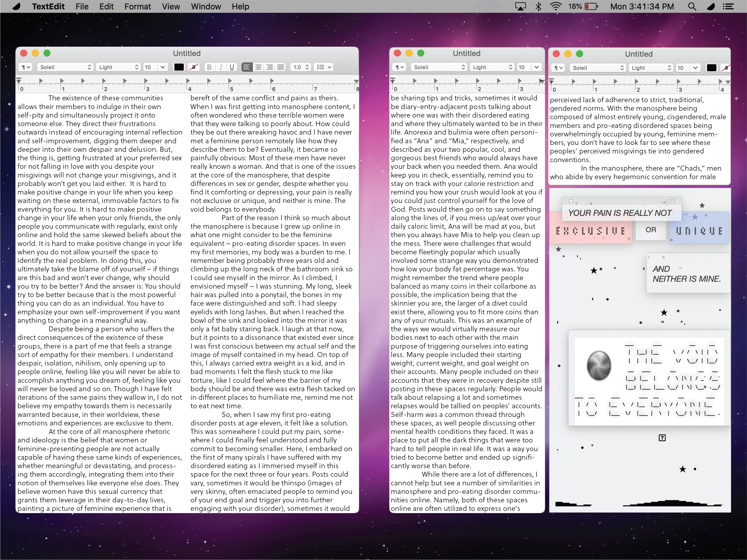The height and width of the screenshot is (560, 747).
Task: Open the Edit menu
Action: pyautogui.click(x=106, y=6)
